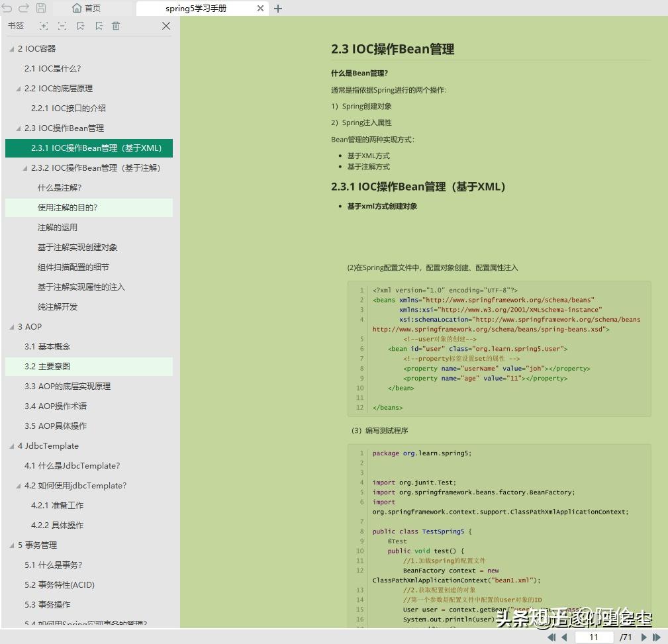Jump to the last page
Viewport: 668px width, 644px height.
click(x=656, y=637)
